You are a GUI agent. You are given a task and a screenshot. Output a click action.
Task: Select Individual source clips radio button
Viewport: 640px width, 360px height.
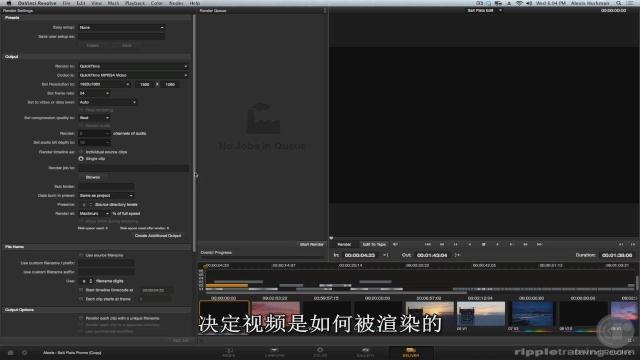click(81, 152)
